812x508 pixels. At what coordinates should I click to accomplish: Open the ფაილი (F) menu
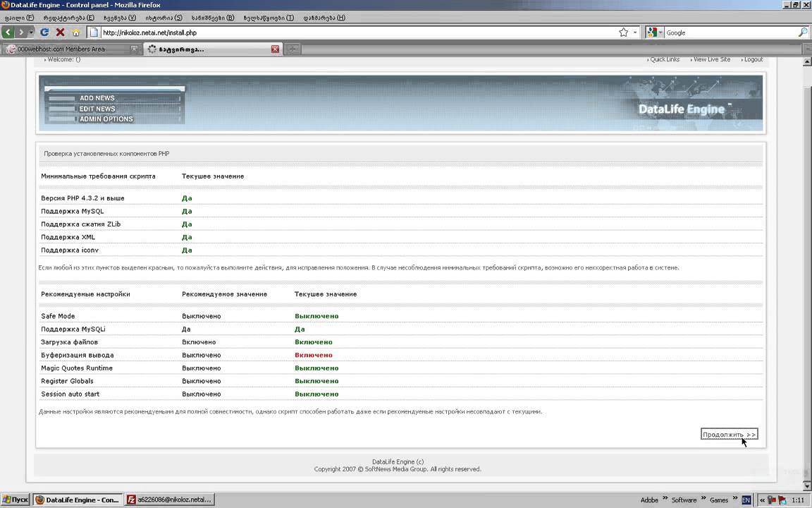click(19, 18)
